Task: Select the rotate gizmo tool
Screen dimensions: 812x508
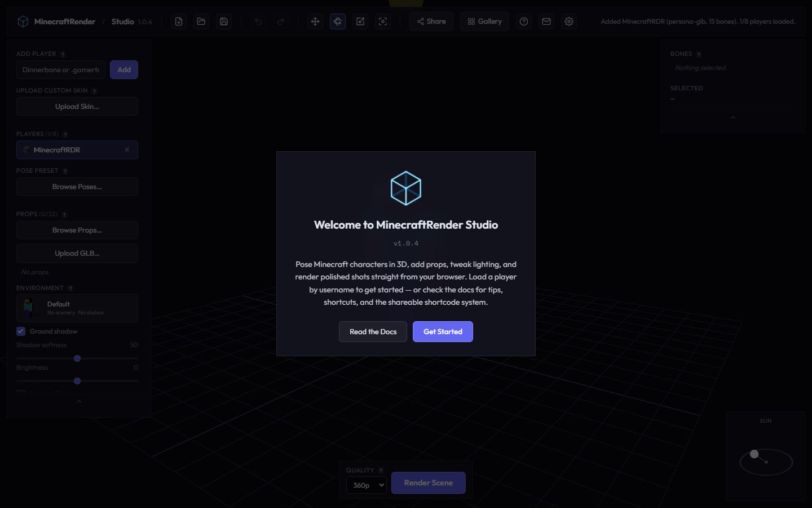Action: click(338, 21)
